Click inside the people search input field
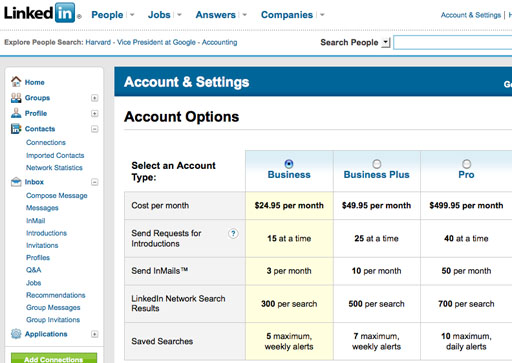512x363 pixels. tap(453, 43)
